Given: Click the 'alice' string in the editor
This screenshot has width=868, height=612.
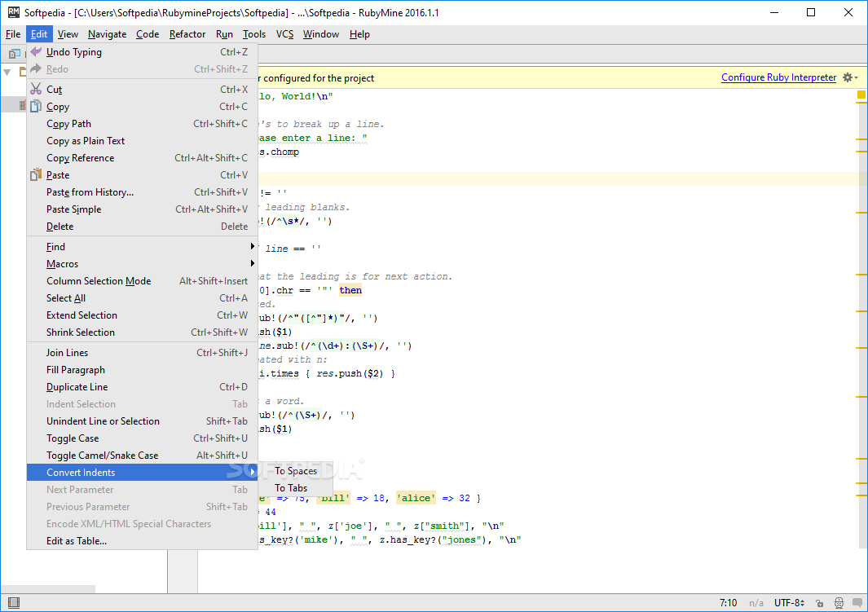Looking at the screenshot, I should point(416,498).
